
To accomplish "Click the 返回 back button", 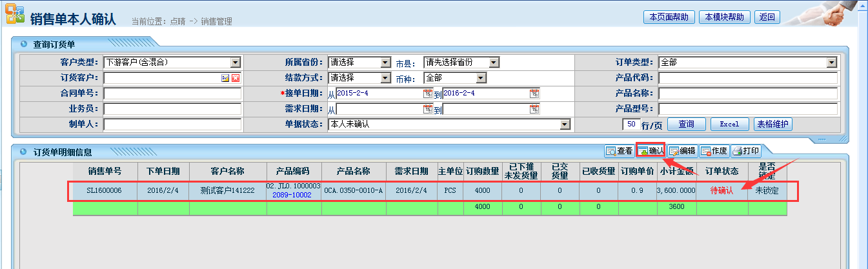I will coord(767,17).
